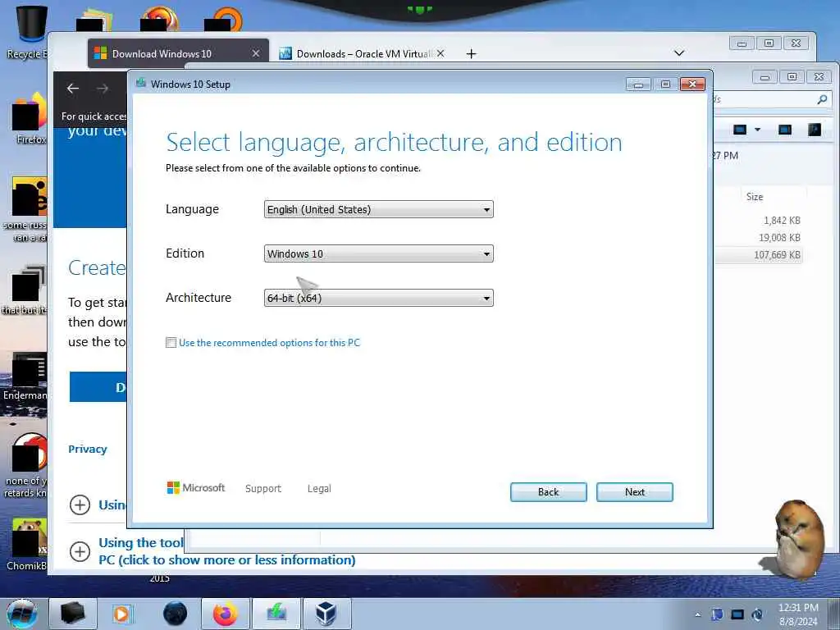This screenshot has width=840, height=630.
Task: Expand the 'Using the tool' PC section
Action: tap(80, 551)
